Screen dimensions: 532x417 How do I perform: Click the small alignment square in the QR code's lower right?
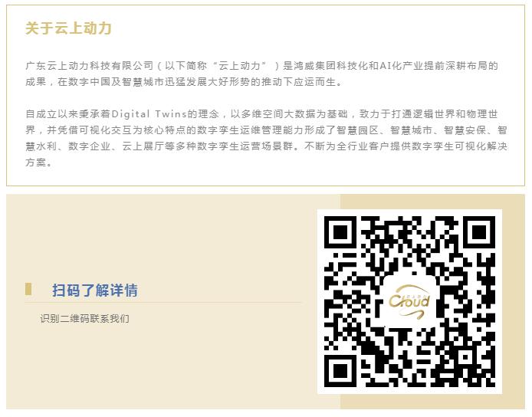(466, 358)
